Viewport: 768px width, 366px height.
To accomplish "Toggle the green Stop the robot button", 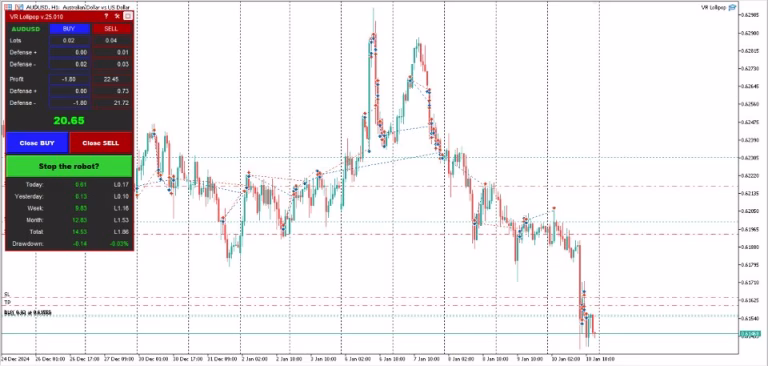I will tap(69, 166).
